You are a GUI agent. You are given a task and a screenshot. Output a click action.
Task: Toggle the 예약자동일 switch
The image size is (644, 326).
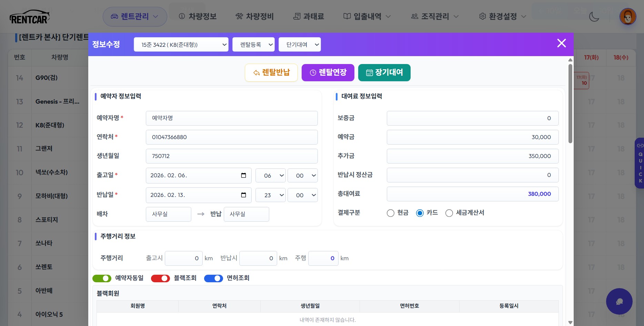(x=102, y=278)
